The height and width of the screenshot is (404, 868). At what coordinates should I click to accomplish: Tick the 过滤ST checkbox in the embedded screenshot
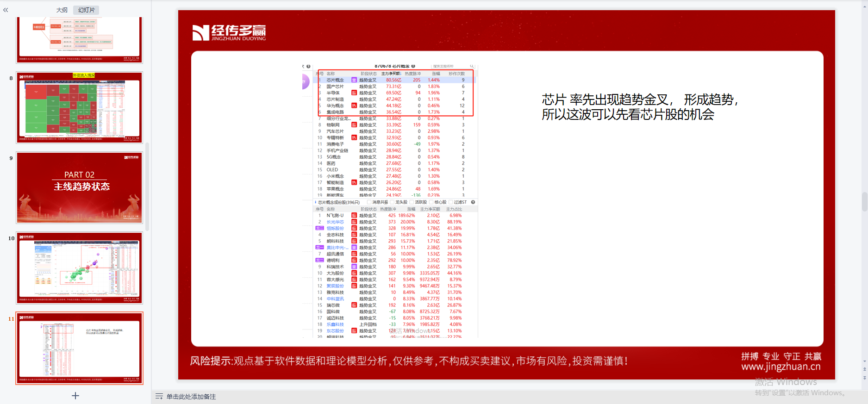[x=451, y=202]
